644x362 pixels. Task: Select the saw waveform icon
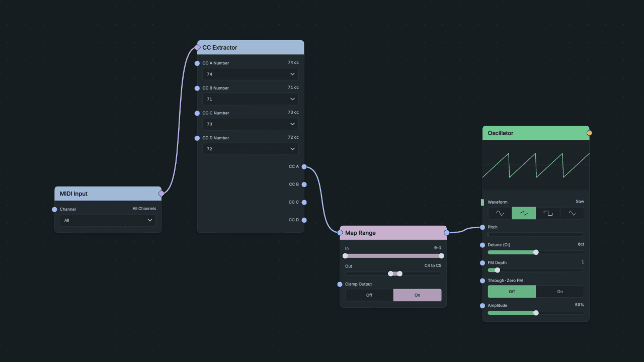click(524, 213)
